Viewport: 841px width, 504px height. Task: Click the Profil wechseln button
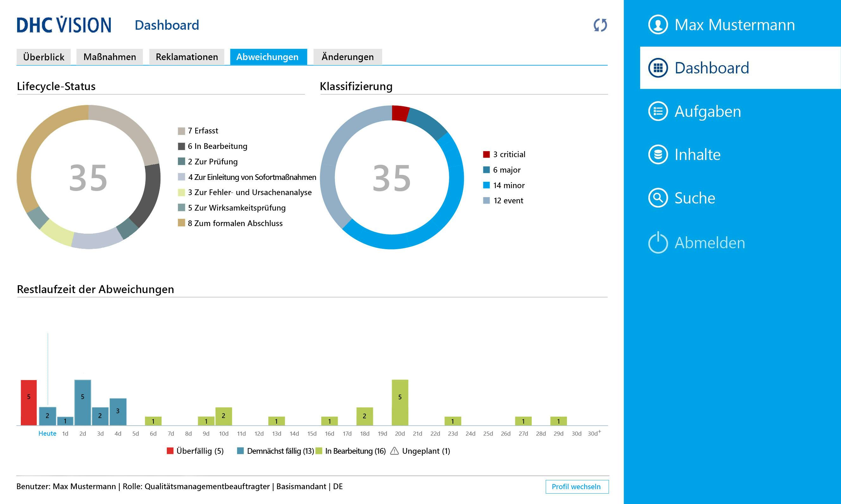pyautogui.click(x=577, y=487)
